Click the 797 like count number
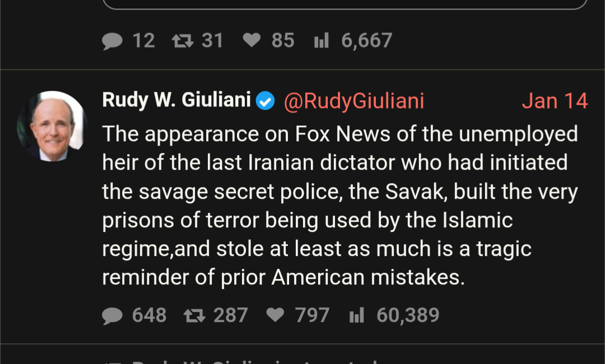 pyautogui.click(x=312, y=316)
